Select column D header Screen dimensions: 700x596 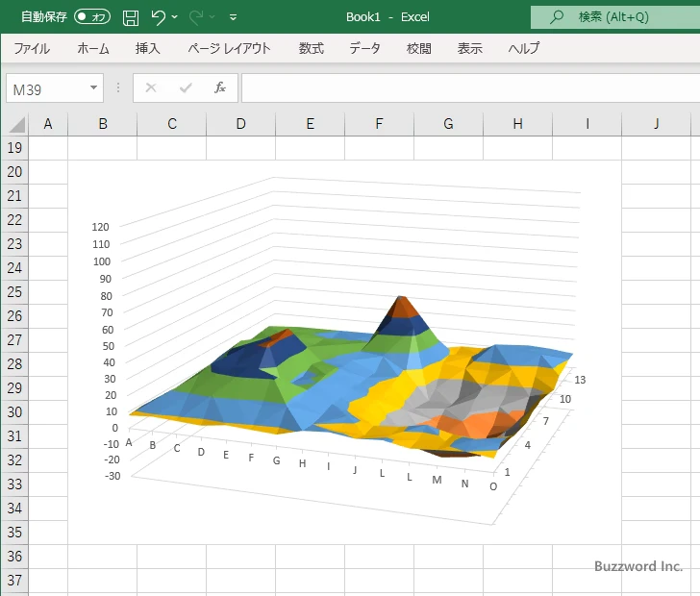(241, 124)
